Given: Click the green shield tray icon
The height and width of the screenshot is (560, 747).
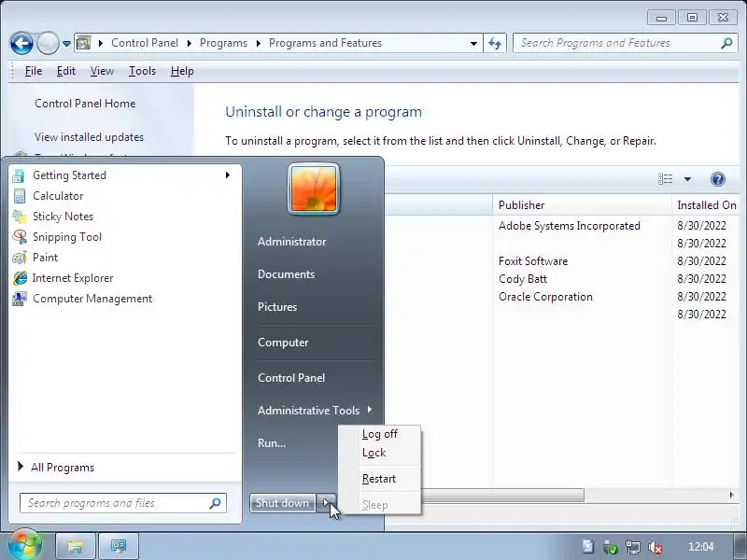Looking at the screenshot, I should point(611,547).
